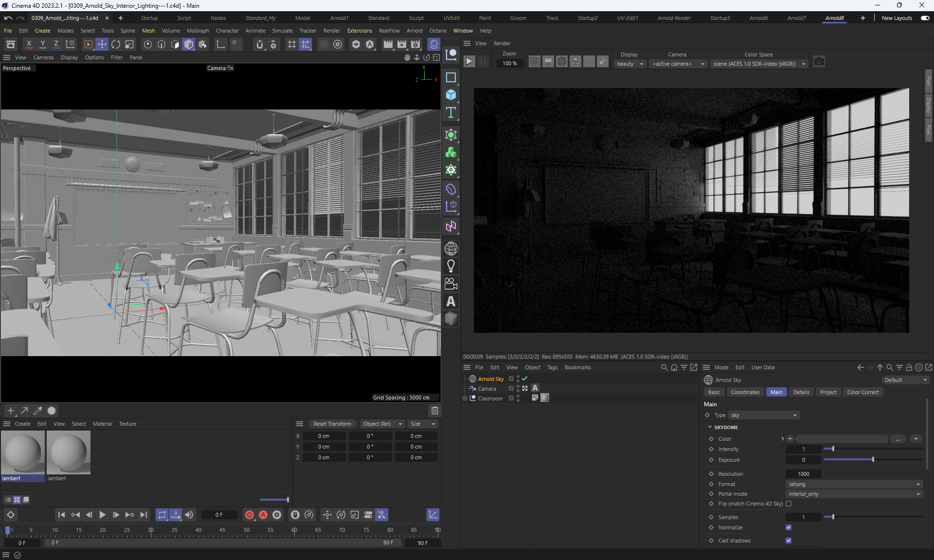Adjust the Exposure slider
This screenshot has width=934, height=560.
point(873,459)
